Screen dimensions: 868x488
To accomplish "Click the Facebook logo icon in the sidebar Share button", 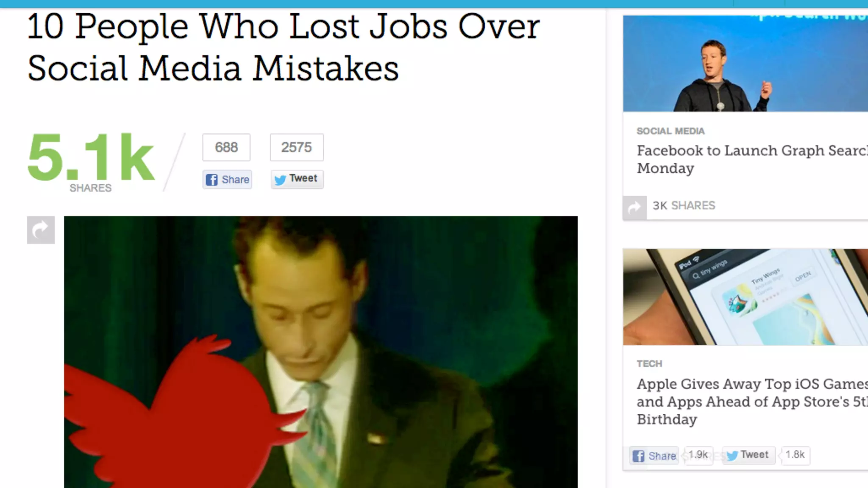I will (x=639, y=456).
